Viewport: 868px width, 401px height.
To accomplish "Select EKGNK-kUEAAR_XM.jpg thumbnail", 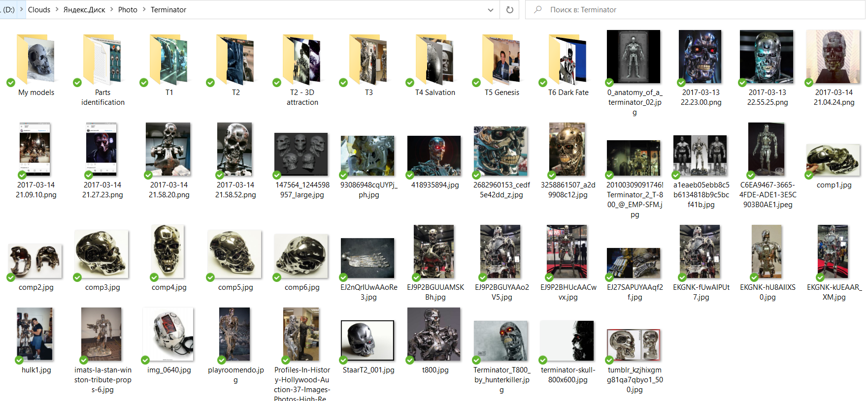I will (x=833, y=251).
